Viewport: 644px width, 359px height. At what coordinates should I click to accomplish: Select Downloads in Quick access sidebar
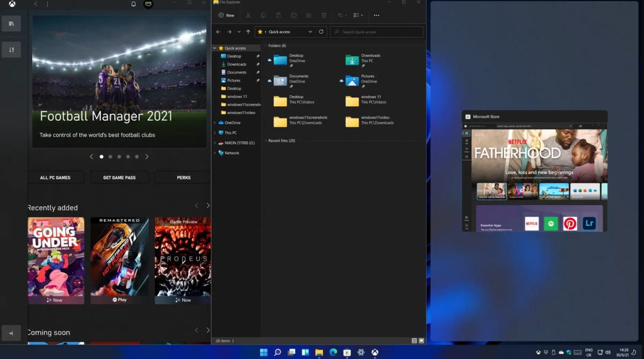click(236, 64)
